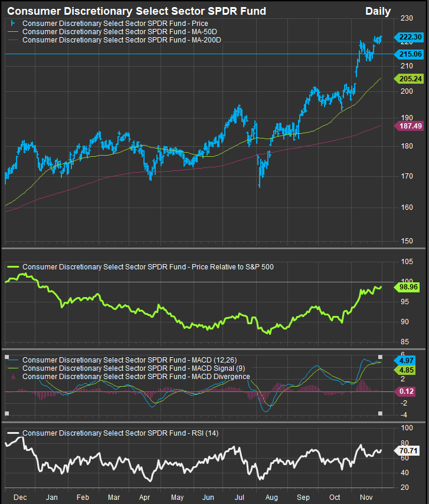Select the 205.24 MA-50D value label
The height and width of the screenshot is (504, 429).
pyautogui.click(x=409, y=79)
